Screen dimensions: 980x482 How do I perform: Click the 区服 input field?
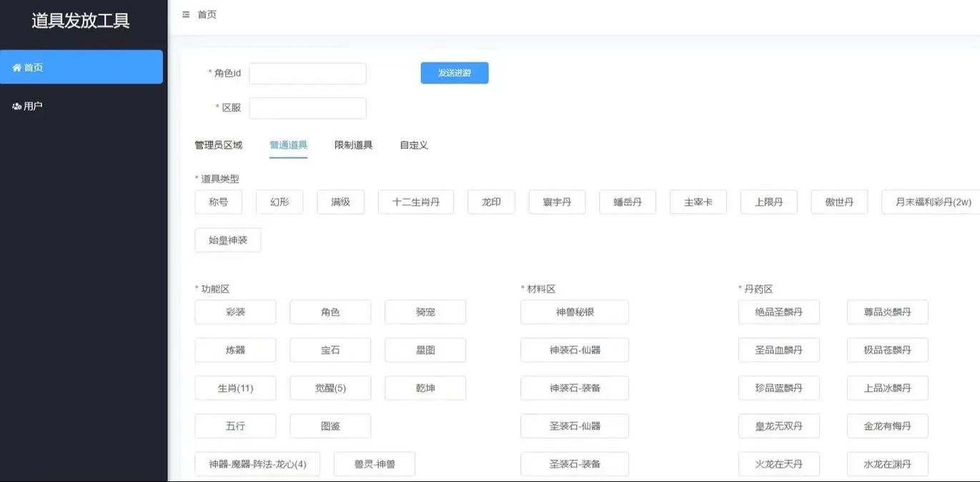pyautogui.click(x=307, y=107)
